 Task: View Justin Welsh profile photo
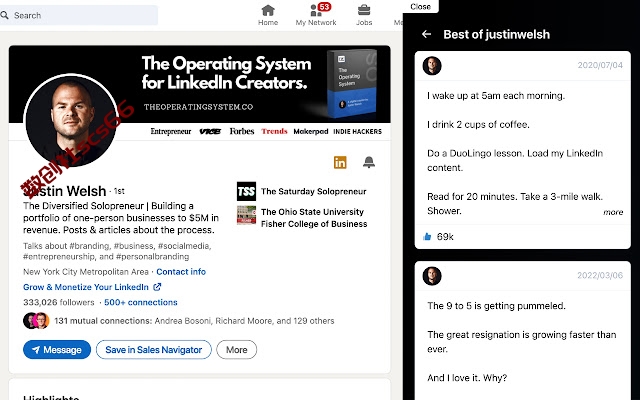tap(71, 121)
